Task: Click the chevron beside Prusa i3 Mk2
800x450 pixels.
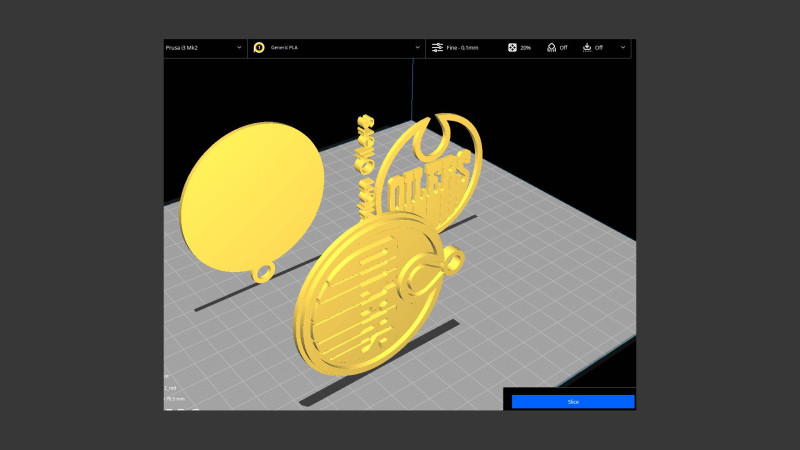Action: click(239, 47)
